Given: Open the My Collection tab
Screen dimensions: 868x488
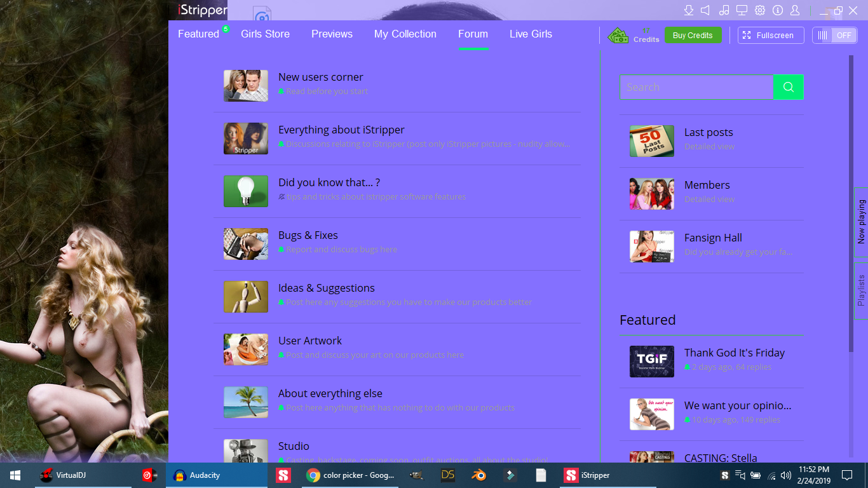Looking at the screenshot, I should coord(405,34).
